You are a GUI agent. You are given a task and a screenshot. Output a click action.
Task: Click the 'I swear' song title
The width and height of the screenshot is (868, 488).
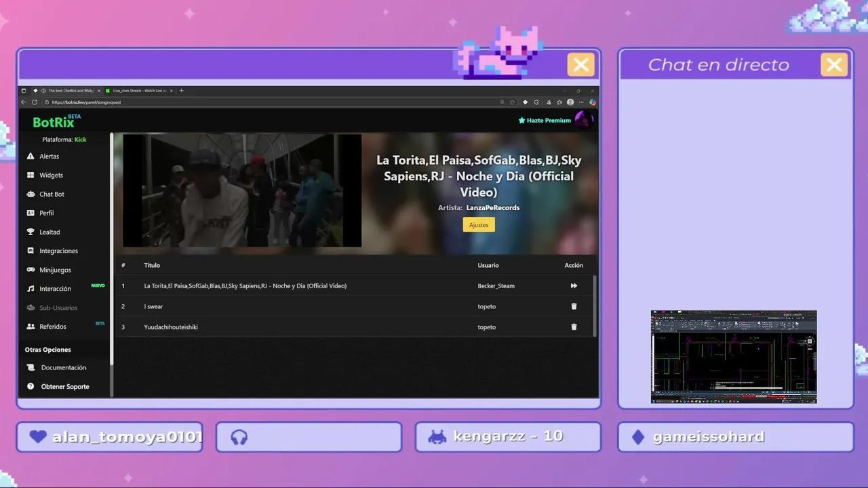(x=153, y=306)
